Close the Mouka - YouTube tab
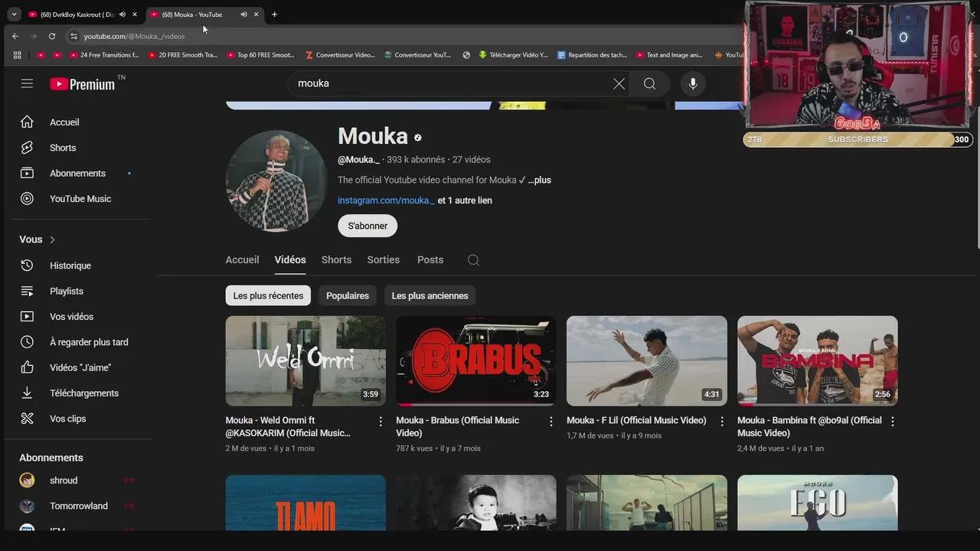This screenshot has height=551, width=980. [256, 15]
